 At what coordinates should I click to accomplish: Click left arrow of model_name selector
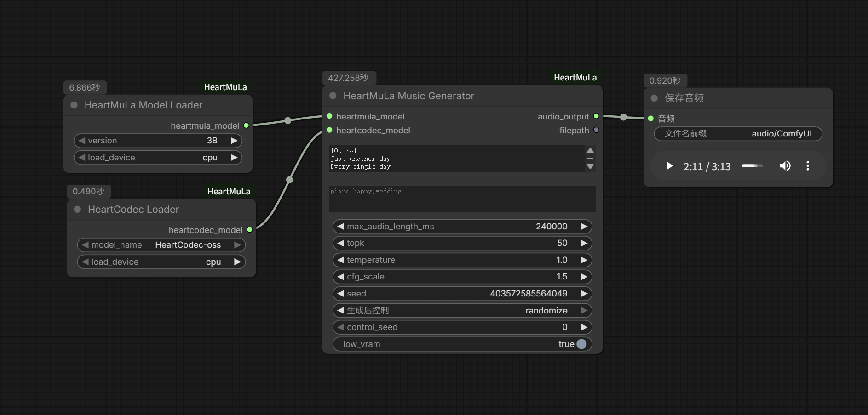(x=85, y=245)
